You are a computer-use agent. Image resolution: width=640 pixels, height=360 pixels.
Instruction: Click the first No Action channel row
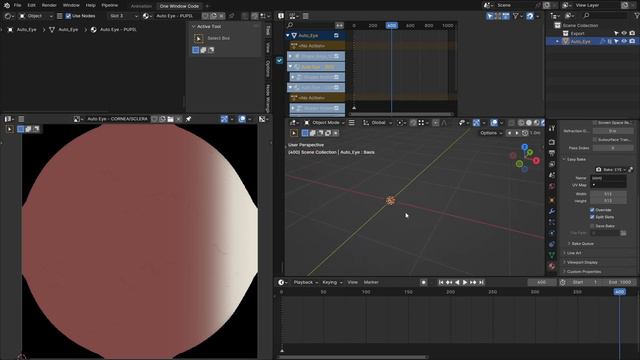coord(316,46)
